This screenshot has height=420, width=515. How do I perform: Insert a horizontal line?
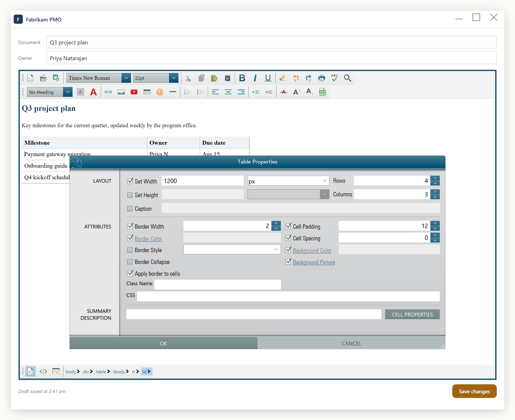[x=173, y=92]
